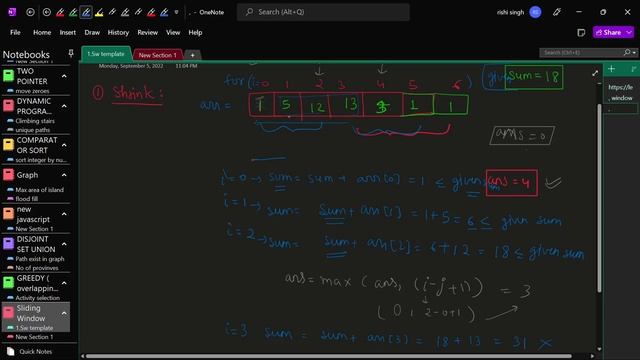Click the Search (Alt+Q) box
Screen dimensions: 640x360
(x=323, y=12)
